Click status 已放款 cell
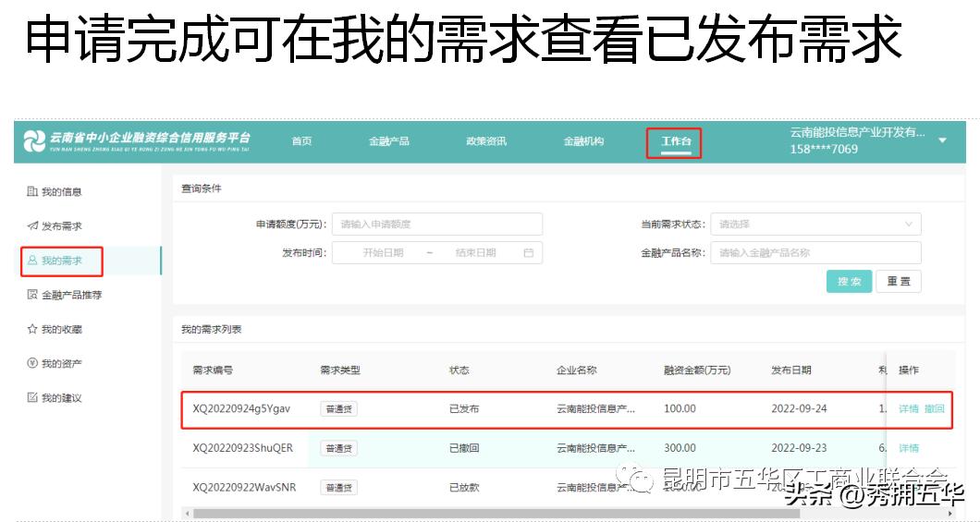This screenshot has width=980, height=522. 464,487
